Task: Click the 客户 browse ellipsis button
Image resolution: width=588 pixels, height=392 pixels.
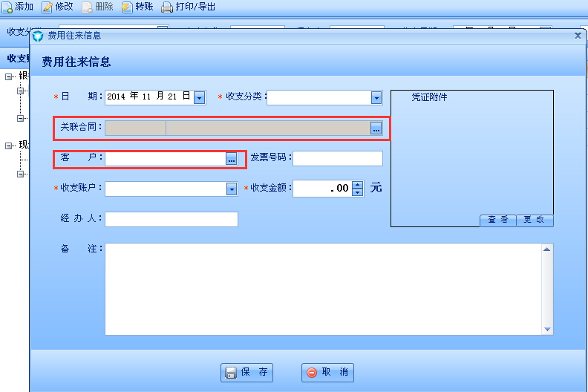Action: [x=231, y=159]
